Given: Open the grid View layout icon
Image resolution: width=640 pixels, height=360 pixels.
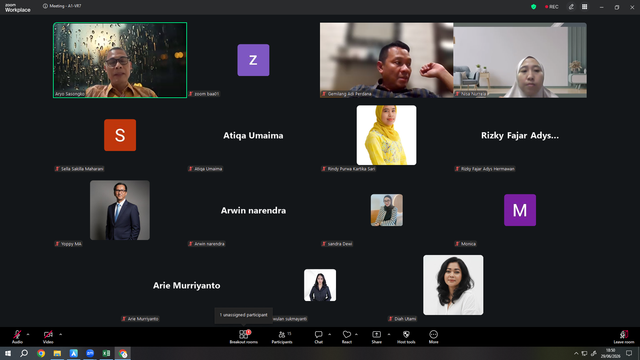Looking at the screenshot, I should pos(584,7).
